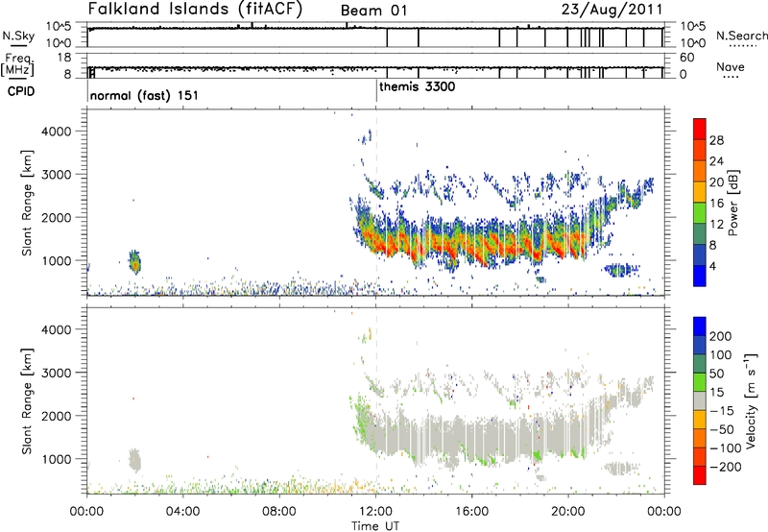Select the 'Beam 01' header text
The width and height of the screenshot is (768, 532).
(x=373, y=11)
